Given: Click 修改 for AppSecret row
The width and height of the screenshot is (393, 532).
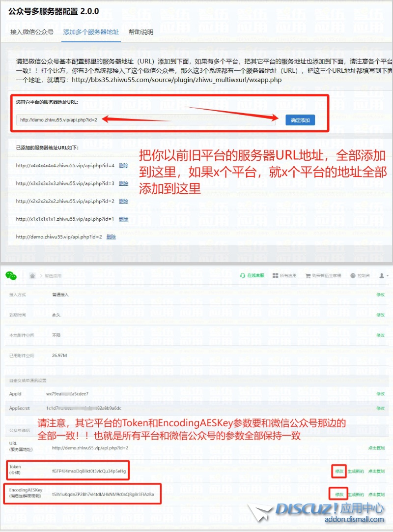Looking at the screenshot, I should coord(380,408).
